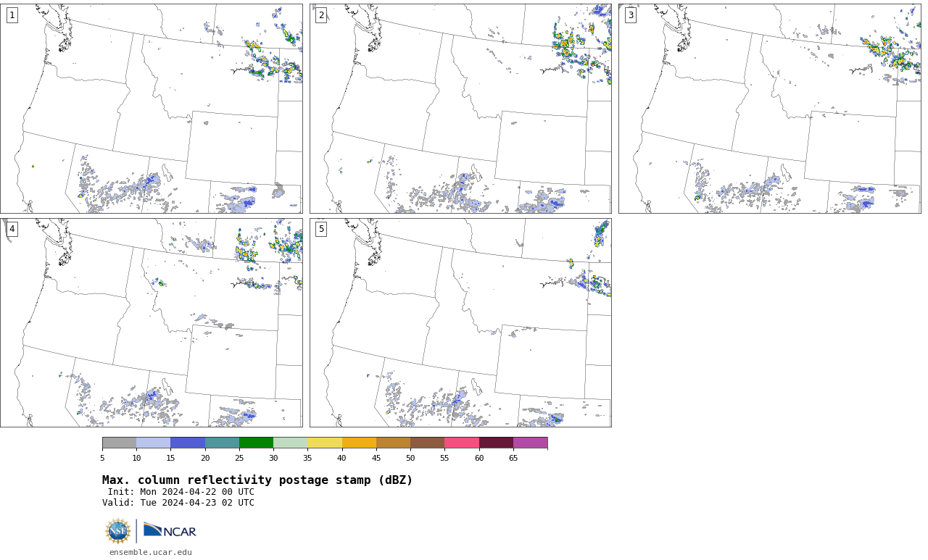Click the purple 65+ dBZ swatch
Screen dimensions: 928x560
point(531,443)
